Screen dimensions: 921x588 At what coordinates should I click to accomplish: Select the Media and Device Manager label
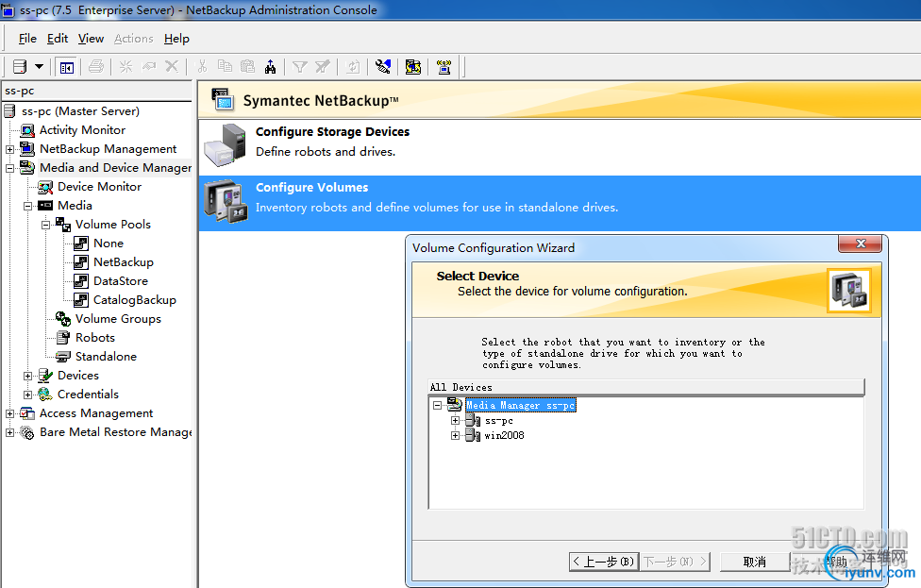(x=116, y=169)
